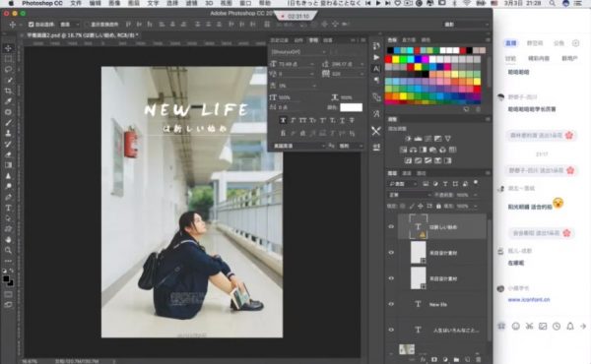The height and width of the screenshot is (364, 591).
Task: Select the Lasso tool
Action: (x=8, y=70)
